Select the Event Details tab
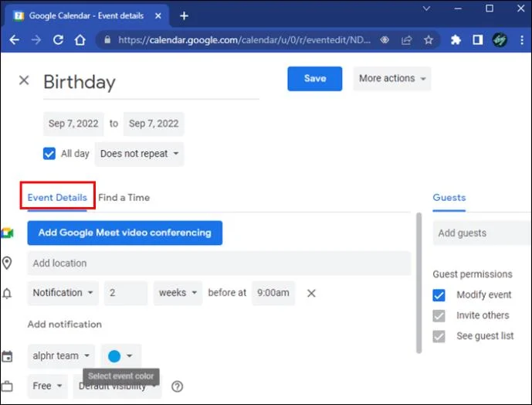 pyautogui.click(x=57, y=197)
